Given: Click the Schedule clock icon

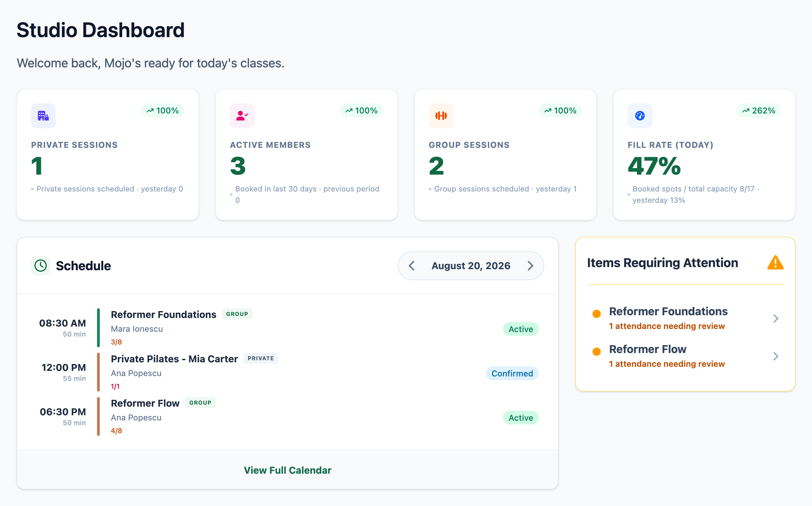Looking at the screenshot, I should 41,266.
